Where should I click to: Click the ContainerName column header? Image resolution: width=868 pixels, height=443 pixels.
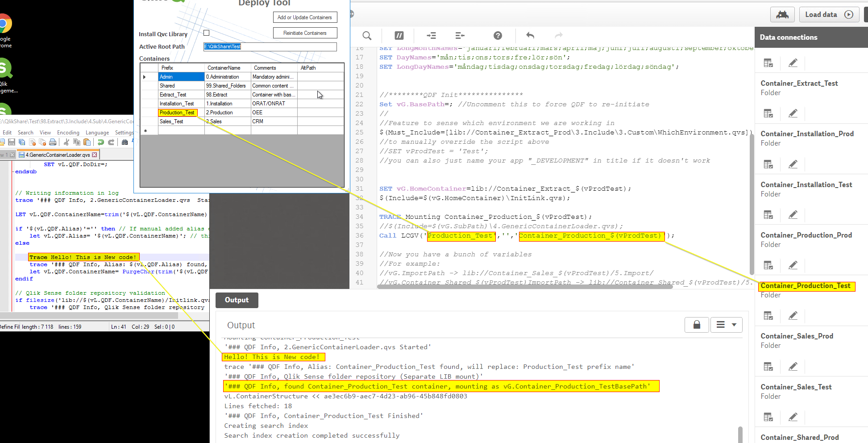coord(228,68)
